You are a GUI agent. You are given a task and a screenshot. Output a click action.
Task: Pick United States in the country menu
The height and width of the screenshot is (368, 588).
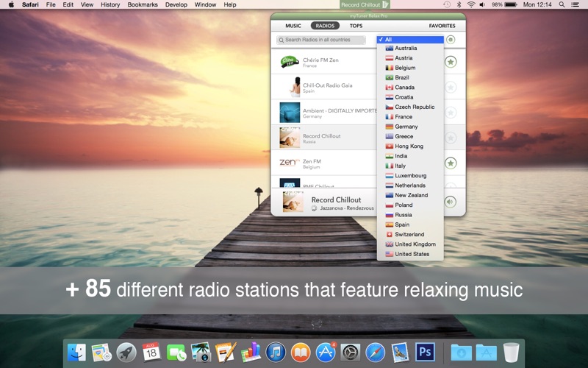pyautogui.click(x=410, y=254)
